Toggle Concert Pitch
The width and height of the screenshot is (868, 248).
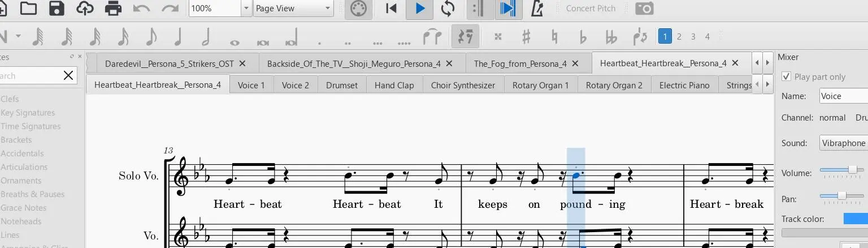coord(591,8)
